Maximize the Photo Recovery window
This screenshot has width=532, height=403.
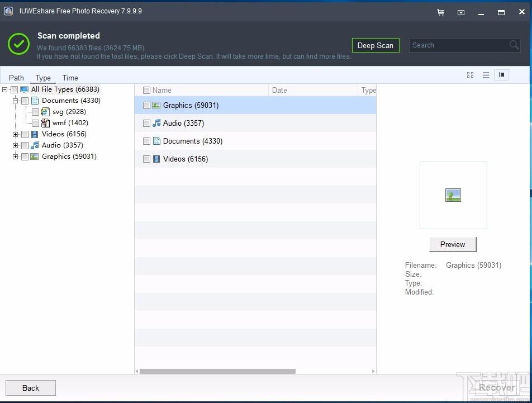pos(501,12)
